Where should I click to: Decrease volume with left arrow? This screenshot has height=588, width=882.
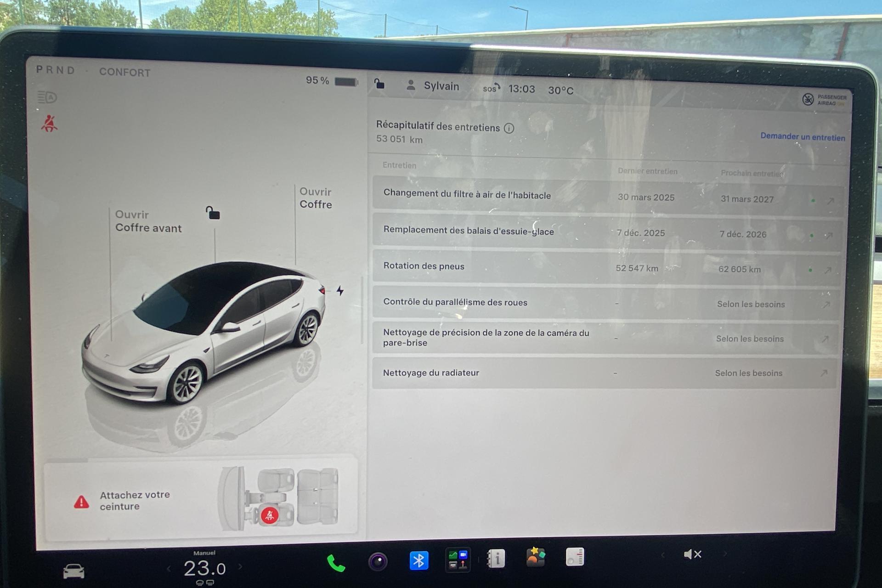[662, 555]
